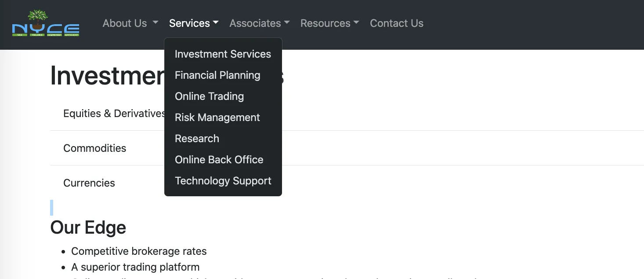The image size is (644, 279).
Task: Click the Our Edge heading
Action: [88, 228]
